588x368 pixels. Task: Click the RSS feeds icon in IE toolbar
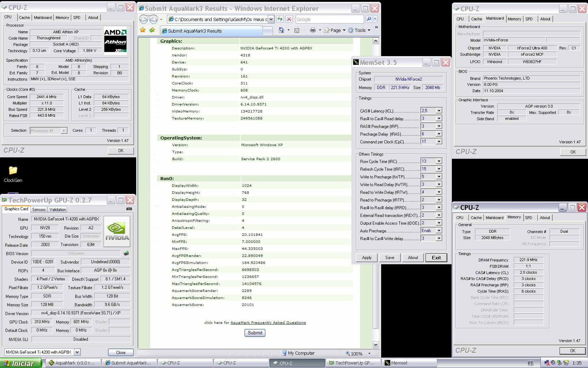(x=297, y=30)
